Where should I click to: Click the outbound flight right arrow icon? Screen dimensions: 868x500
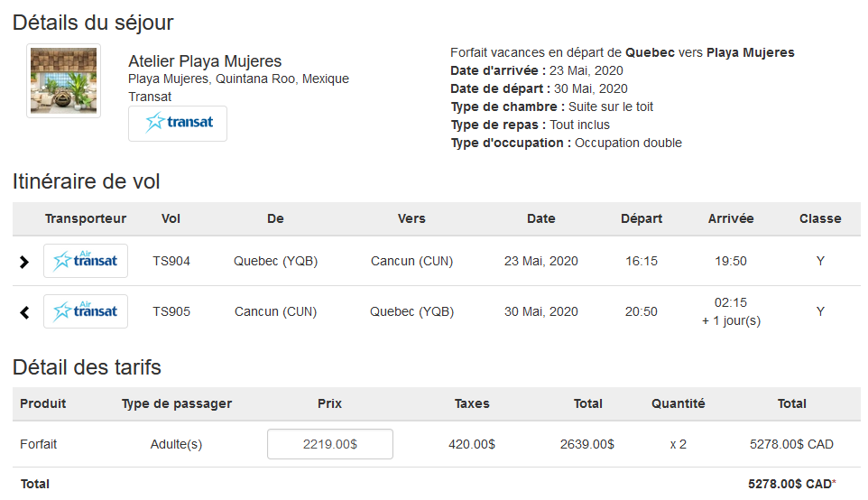(x=23, y=262)
